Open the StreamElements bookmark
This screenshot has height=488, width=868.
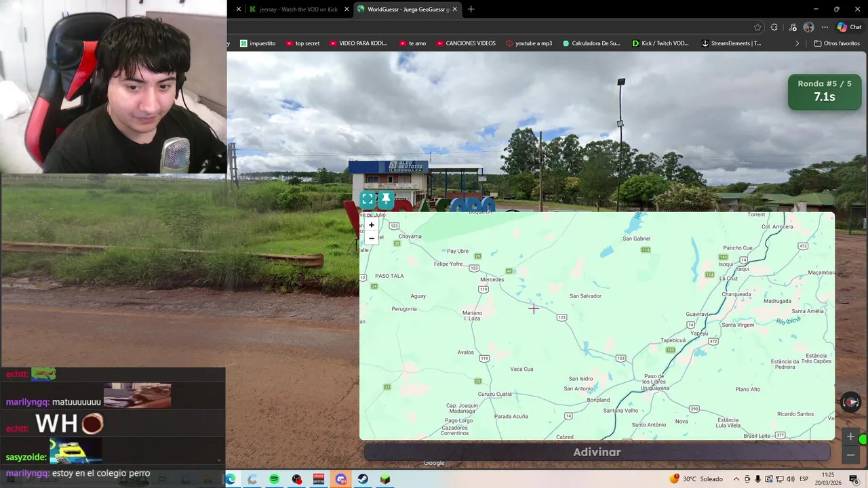pos(731,43)
